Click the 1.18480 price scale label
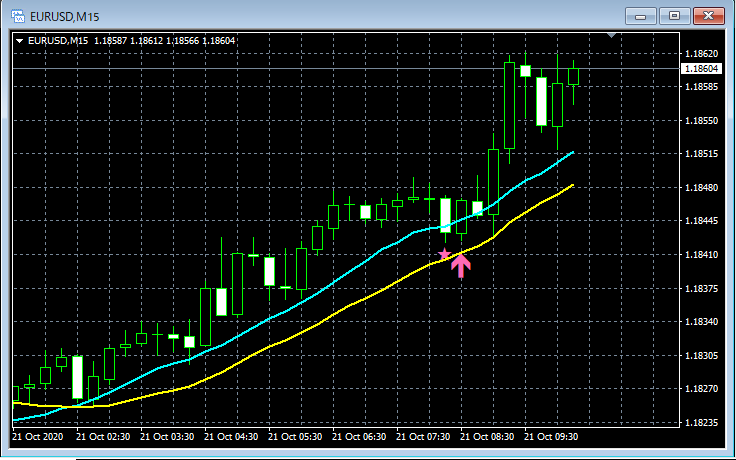Screen dimensions: 736x460 point(701,188)
